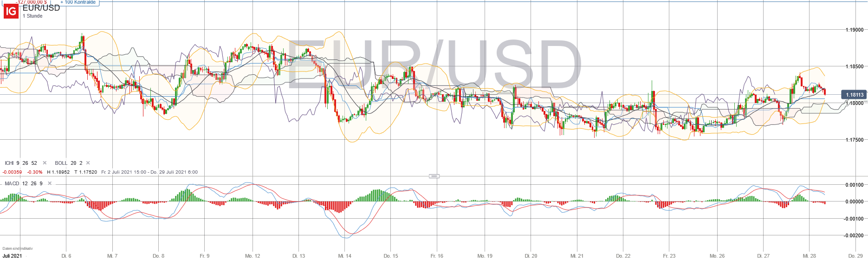
Task: Click the -0.30% change value
Action: (x=35, y=172)
